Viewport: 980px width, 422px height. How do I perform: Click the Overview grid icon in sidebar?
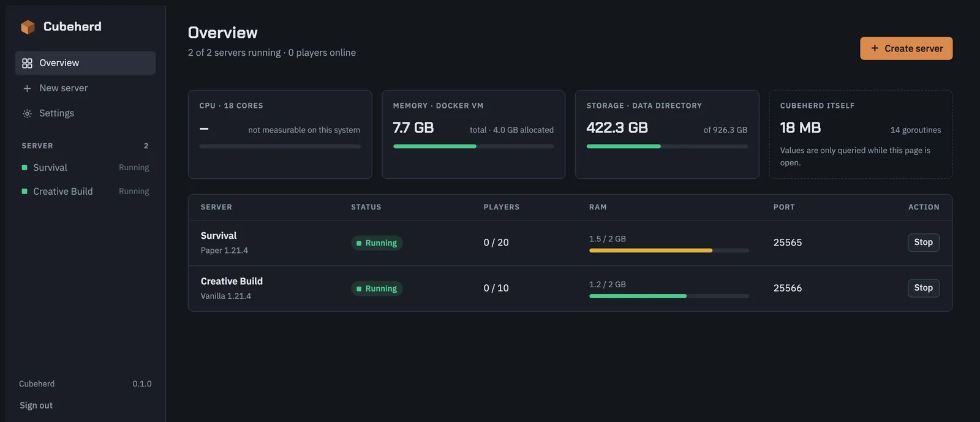click(x=27, y=63)
